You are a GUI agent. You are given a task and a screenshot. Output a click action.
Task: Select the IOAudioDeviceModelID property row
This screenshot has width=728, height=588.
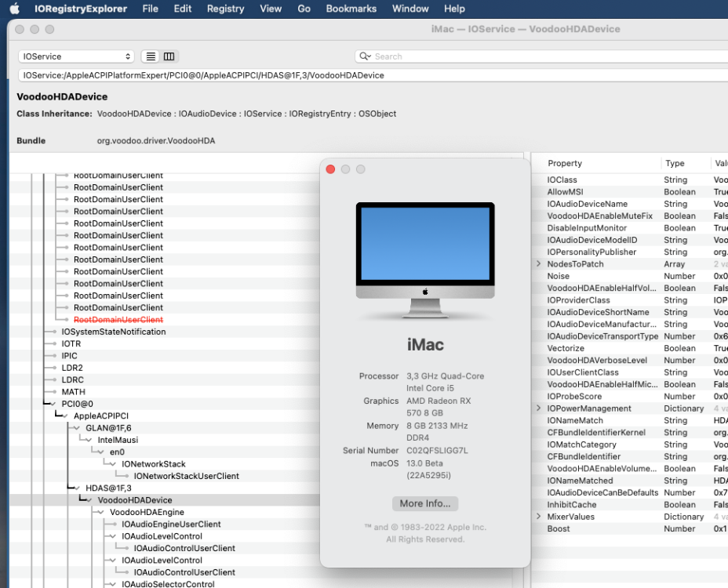coord(631,240)
